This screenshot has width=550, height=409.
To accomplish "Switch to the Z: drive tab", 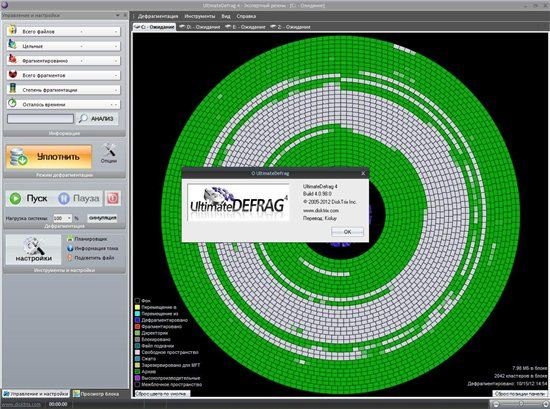I will 290,27.
